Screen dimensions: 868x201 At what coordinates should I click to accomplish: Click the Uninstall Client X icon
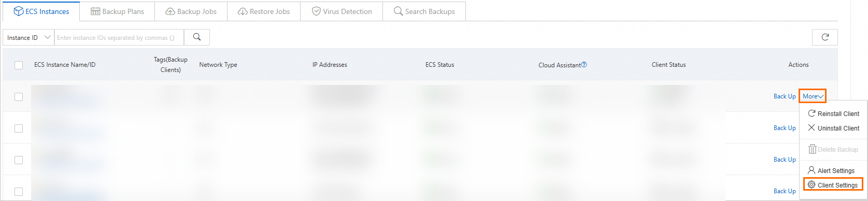(x=812, y=128)
